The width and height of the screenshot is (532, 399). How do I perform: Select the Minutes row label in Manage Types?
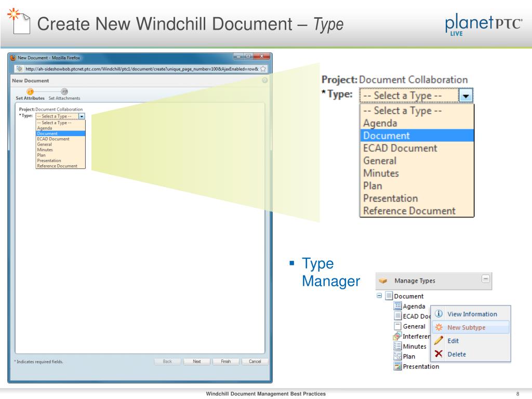(x=415, y=347)
